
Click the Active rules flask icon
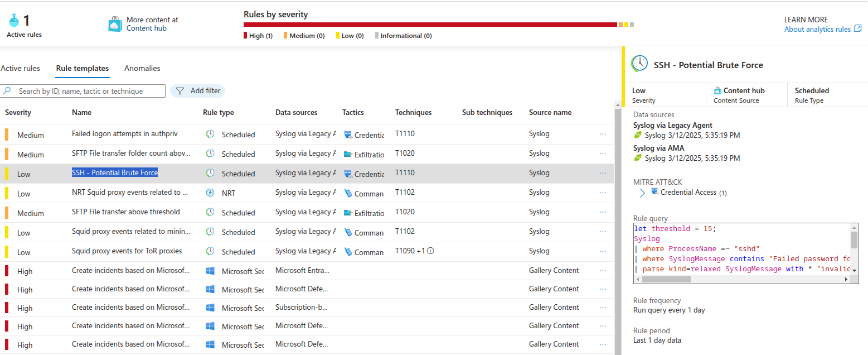pos(14,21)
